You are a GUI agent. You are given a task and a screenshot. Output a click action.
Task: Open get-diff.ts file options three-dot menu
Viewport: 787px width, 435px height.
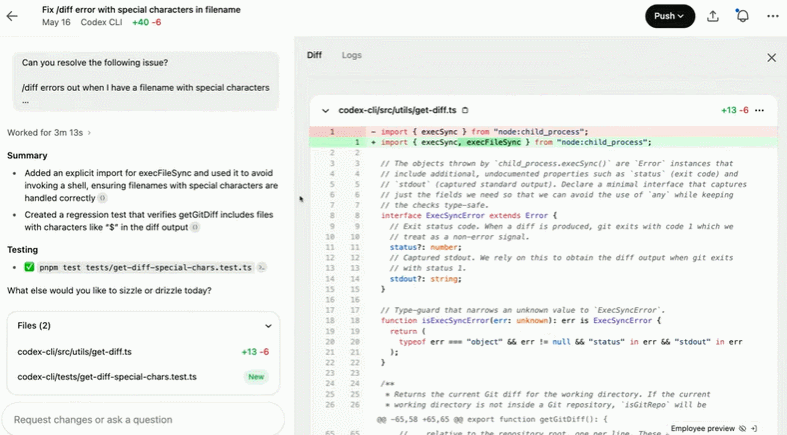[759, 110]
